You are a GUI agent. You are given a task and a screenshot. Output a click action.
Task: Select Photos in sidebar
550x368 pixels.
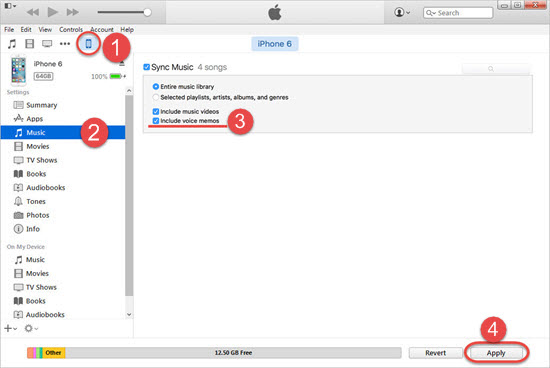(x=38, y=215)
